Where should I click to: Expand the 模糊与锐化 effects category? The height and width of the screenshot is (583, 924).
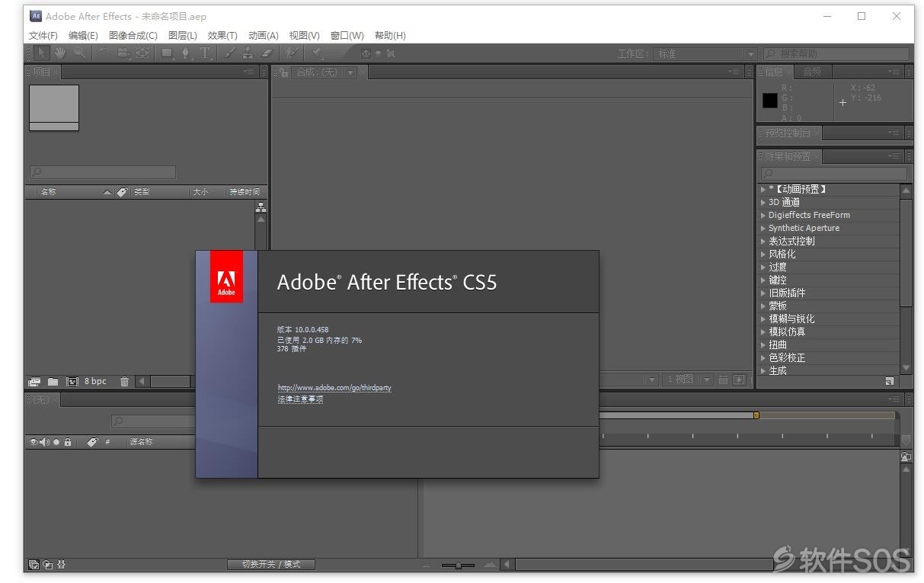[763, 319]
